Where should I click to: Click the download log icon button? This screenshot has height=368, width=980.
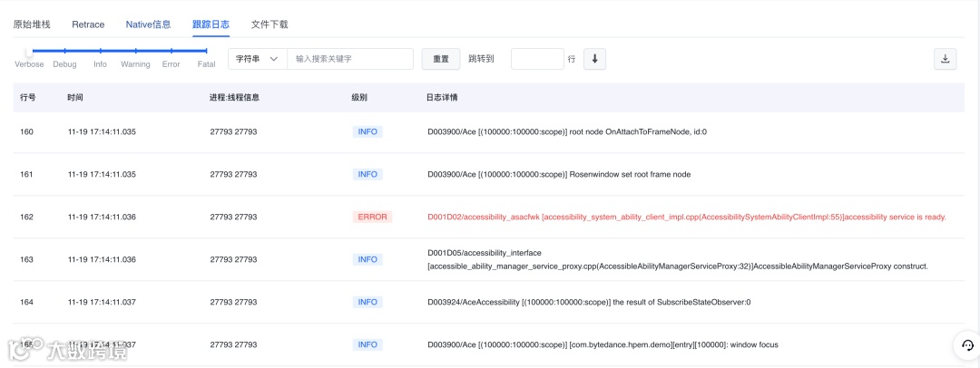click(945, 59)
